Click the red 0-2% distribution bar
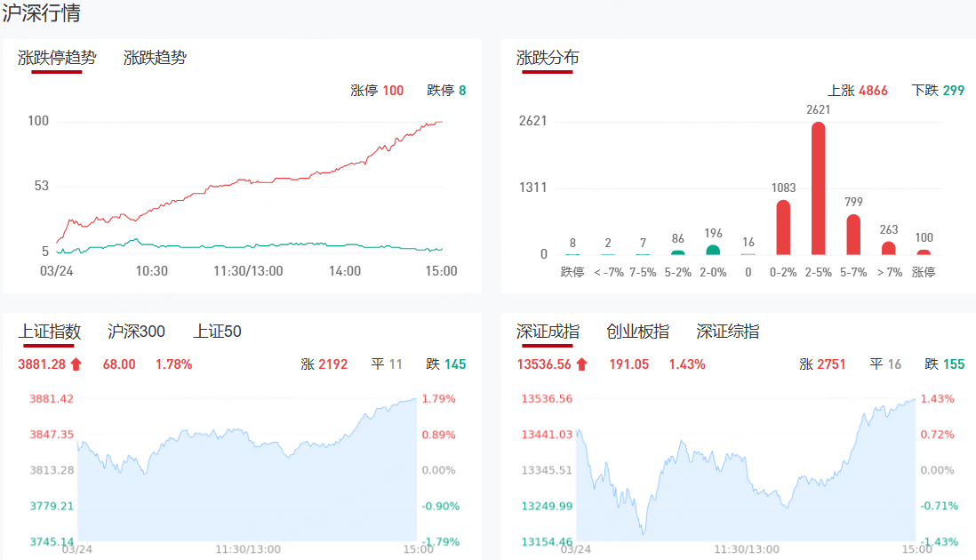 coord(783,228)
